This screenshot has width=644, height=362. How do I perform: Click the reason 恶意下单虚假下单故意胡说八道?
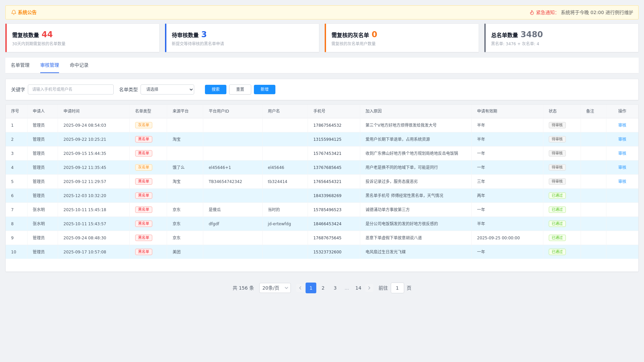click(x=394, y=238)
